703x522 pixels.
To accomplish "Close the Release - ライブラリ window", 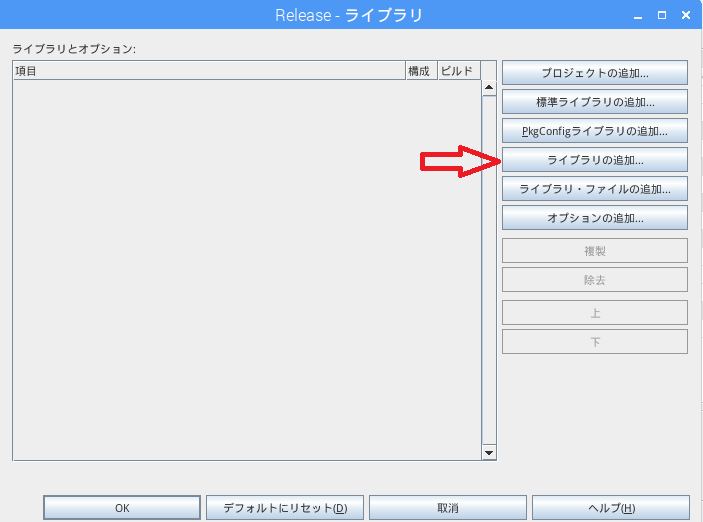I will [685, 15].
